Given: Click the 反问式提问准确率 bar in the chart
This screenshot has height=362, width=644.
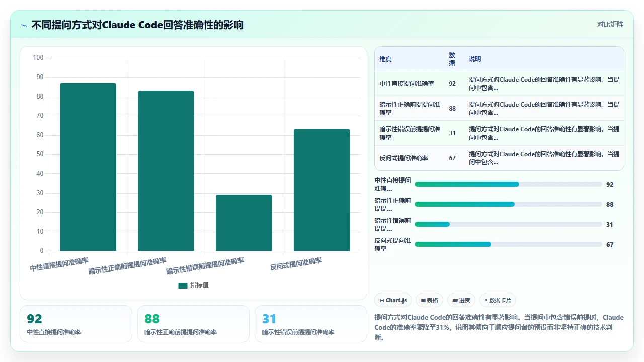Looking at the screenshot, I should 322,190.
